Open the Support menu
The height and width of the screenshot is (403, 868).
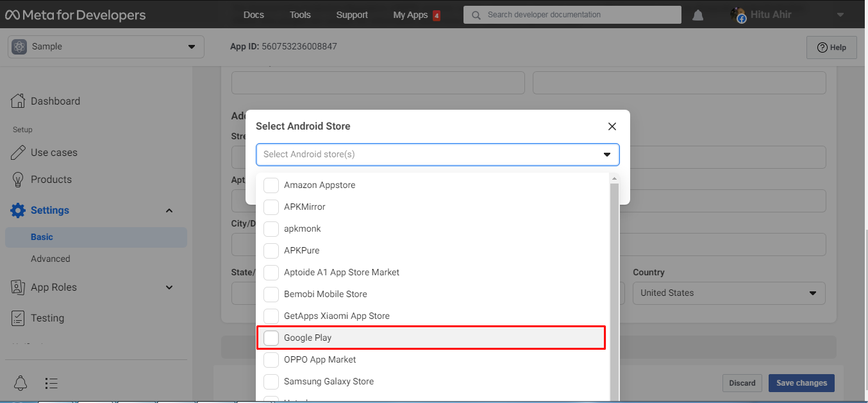(x=352, y=15)
